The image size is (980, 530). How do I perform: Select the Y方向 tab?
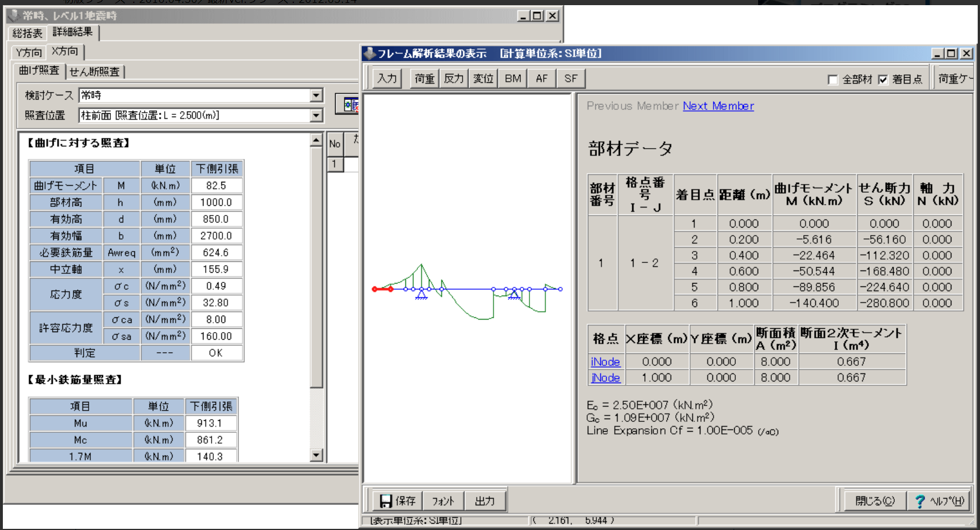pyautogui.click(x=29, y=53)
